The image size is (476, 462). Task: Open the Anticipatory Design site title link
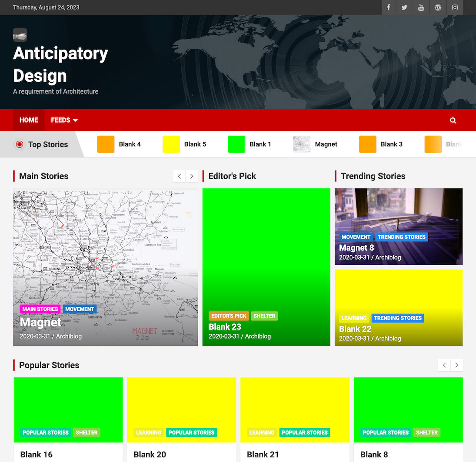click(60, 64)
